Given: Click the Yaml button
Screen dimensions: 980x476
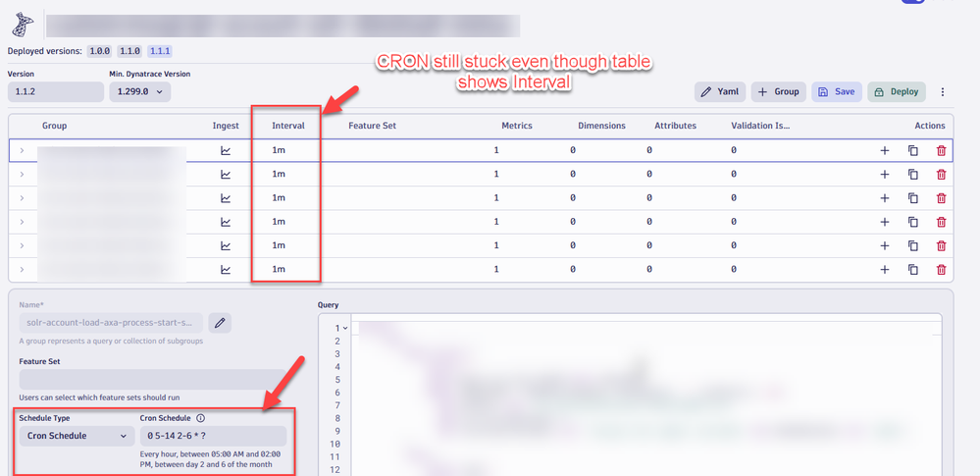Looking at the screenshot, I should pyautogui.click(x=719, y=92).
